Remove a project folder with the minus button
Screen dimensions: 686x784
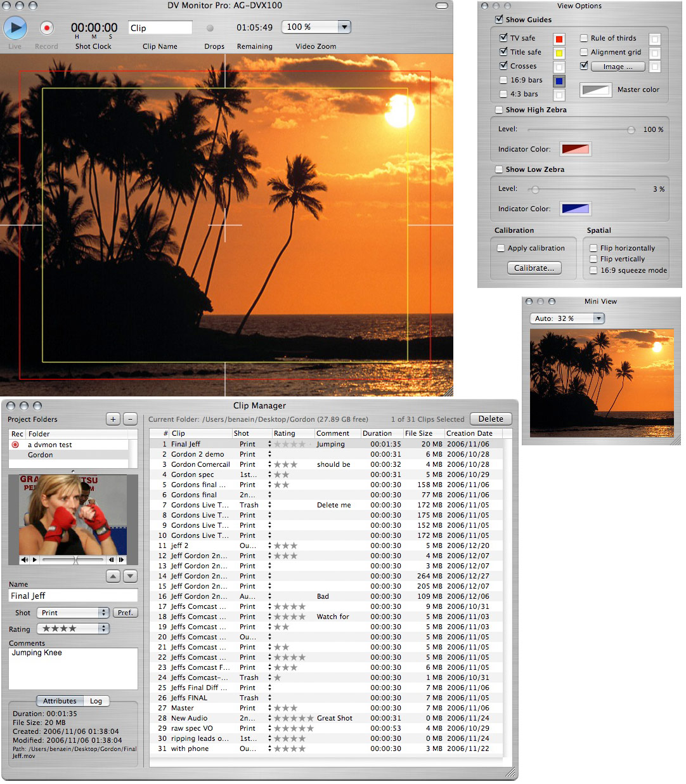click(130, 419)
